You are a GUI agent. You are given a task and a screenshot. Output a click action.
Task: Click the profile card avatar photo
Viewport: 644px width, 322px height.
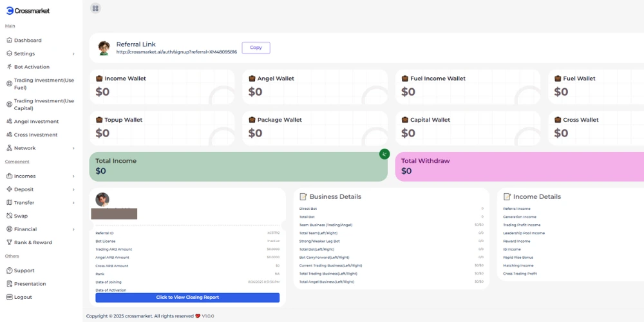click(102, 200)
